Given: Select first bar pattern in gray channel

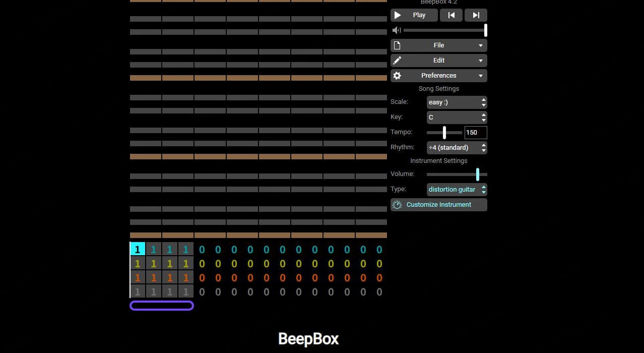Looking at the screenshot, I should [138, 291].
